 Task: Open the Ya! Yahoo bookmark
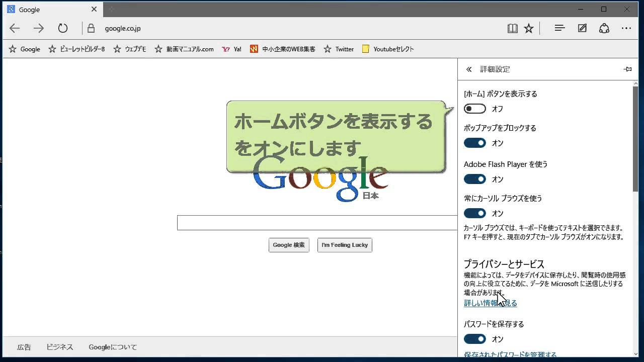coord(231,49)
